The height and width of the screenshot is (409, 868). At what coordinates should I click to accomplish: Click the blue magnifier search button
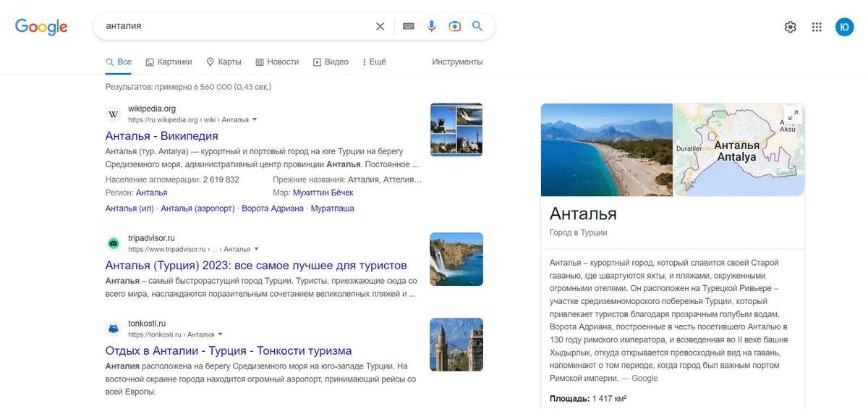click(477, 27)
